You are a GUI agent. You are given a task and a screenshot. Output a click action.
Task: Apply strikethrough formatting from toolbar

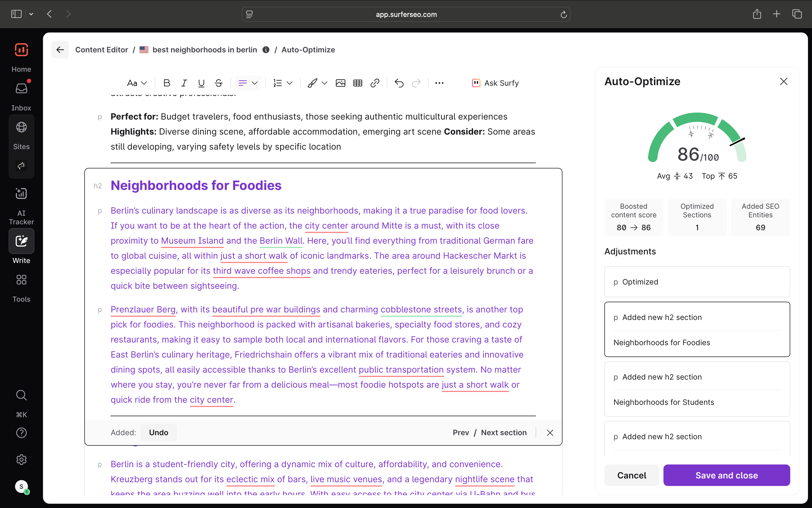[218, 83]
